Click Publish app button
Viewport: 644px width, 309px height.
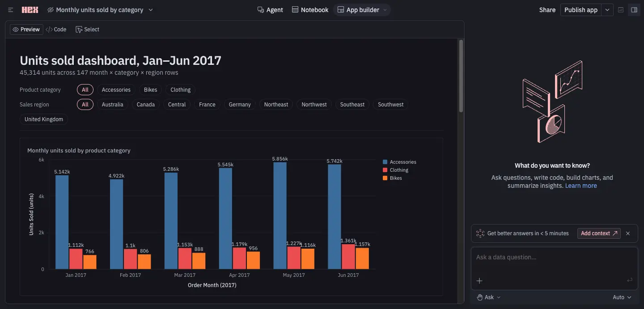(x=581, y=10)
